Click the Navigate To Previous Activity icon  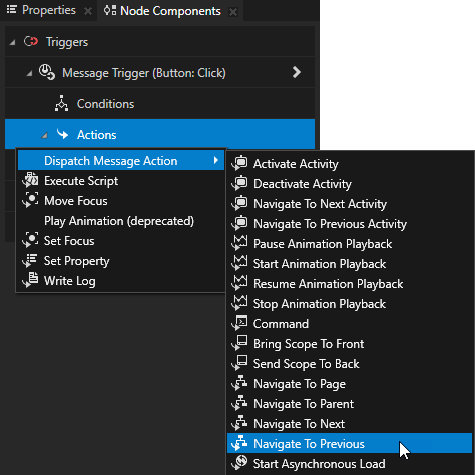[240, 223]
